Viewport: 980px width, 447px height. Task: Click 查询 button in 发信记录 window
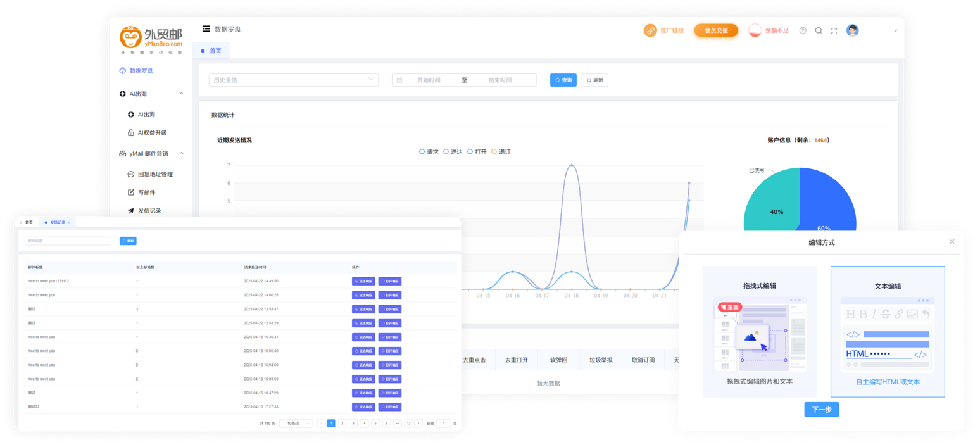click(x=128, y=241)
